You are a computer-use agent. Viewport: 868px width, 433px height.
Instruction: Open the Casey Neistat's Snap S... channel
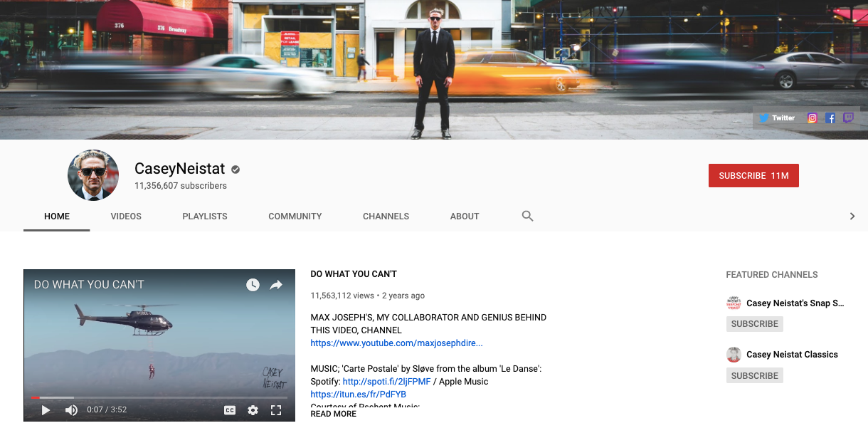coord(795,303)
